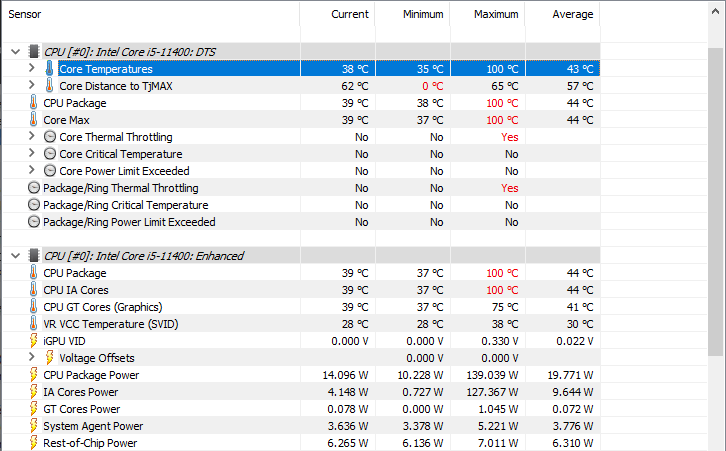
Task: Click the thermometer icon for Core Max
Action: [34, 120]
